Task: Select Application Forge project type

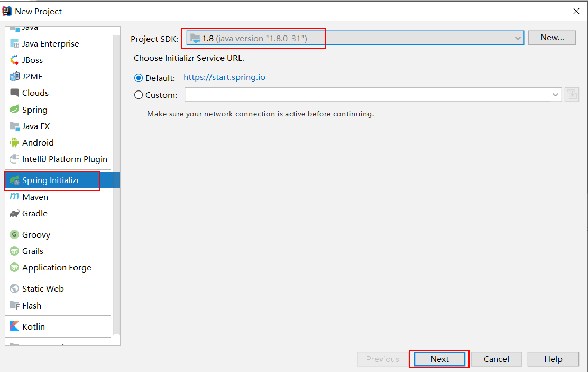Action: [57, 268]
